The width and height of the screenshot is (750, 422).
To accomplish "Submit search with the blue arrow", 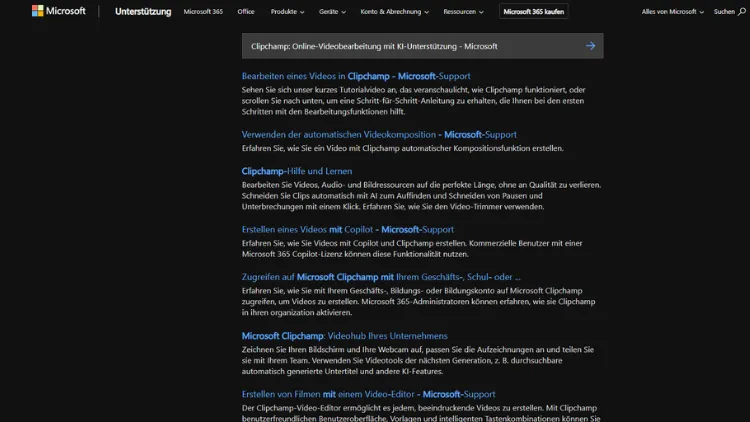I will pyautogui.click(x=590, y=46).
